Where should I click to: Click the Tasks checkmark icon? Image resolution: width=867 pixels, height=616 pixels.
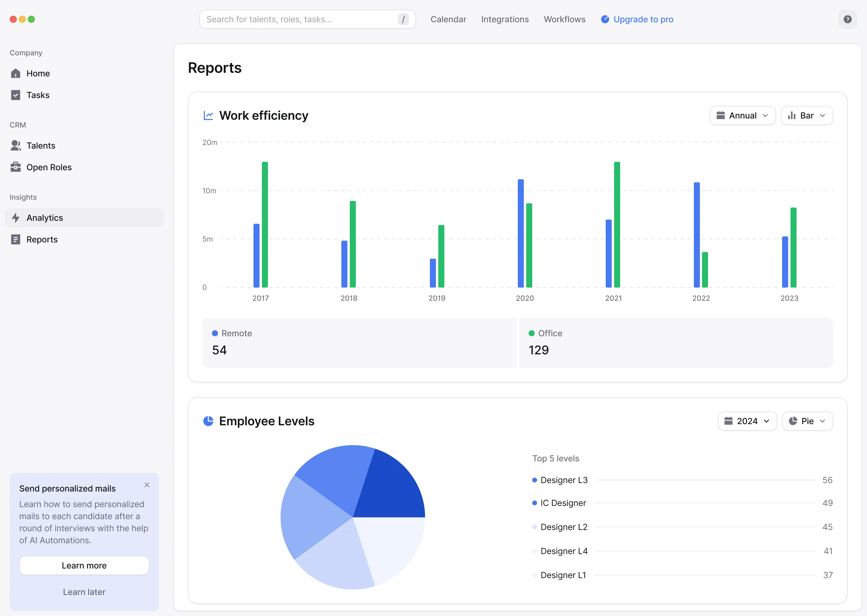[x=16, y=95]
